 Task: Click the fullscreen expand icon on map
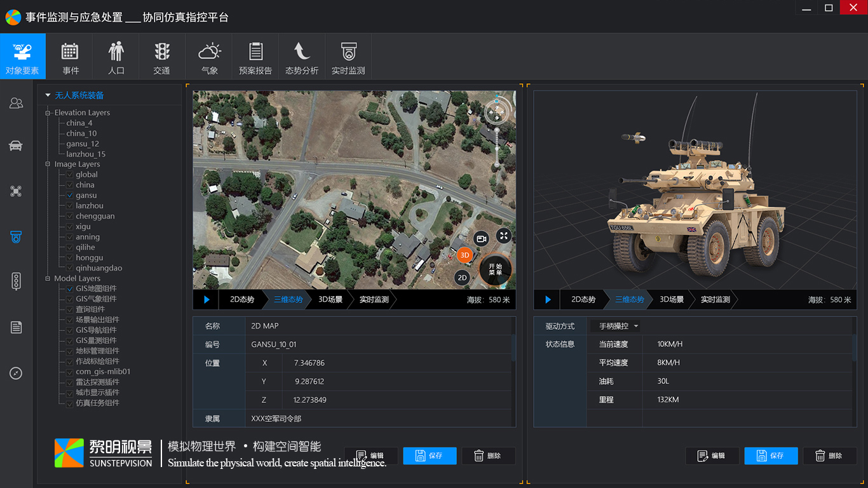click(x=503, y=236)
